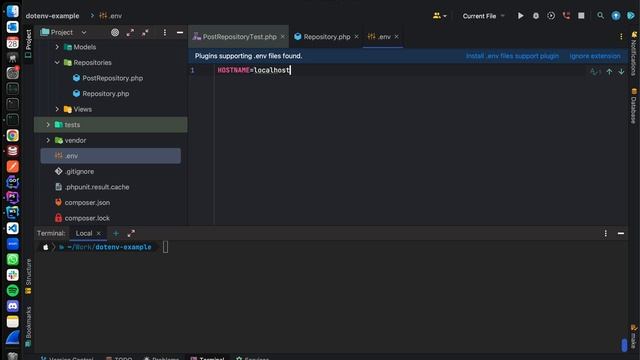Open the Current File run configuration dropdown
The image size is (640, 360).
[484, 16]
